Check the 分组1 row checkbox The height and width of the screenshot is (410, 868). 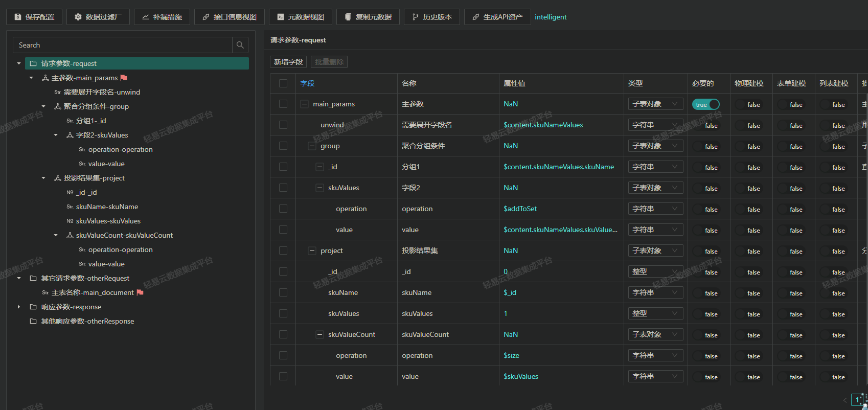pyautogui.click(x=283, y=167)
